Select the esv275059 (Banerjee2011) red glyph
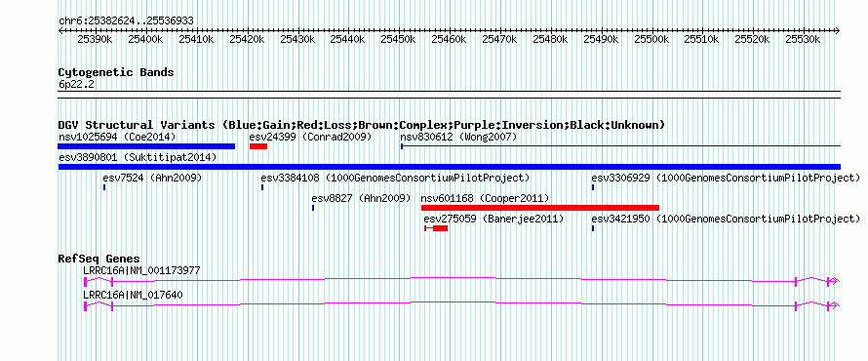This screenshot has height=361, width=868. (436, 228)
